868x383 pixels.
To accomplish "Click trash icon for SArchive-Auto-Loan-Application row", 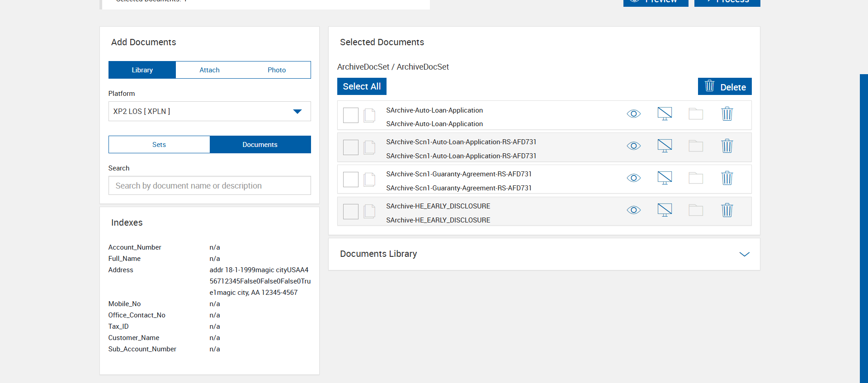I will point(726,114).
